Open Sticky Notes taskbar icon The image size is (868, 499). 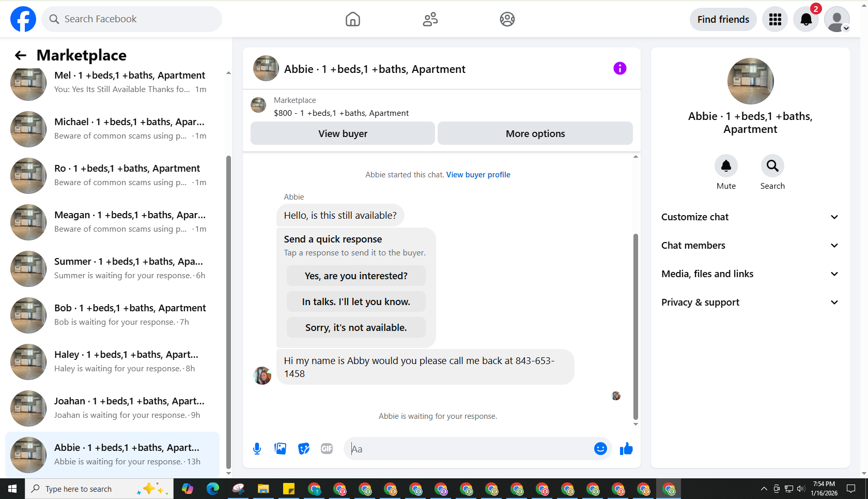pyautogui.click(x=289, y=489)
